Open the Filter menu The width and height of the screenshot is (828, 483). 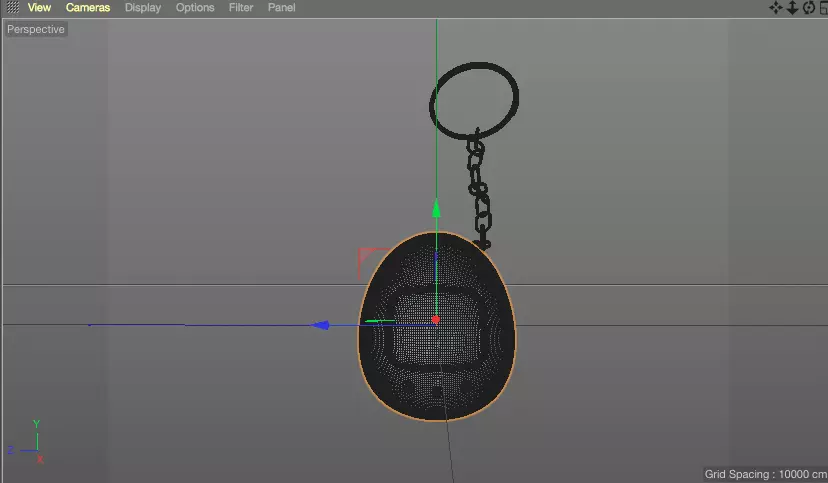[241, 7]
